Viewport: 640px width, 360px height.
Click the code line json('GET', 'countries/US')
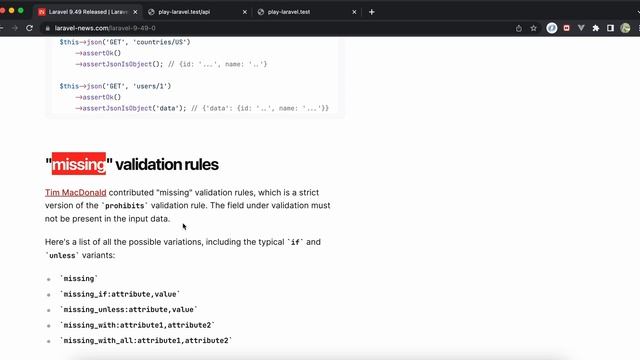click(125, 42)
